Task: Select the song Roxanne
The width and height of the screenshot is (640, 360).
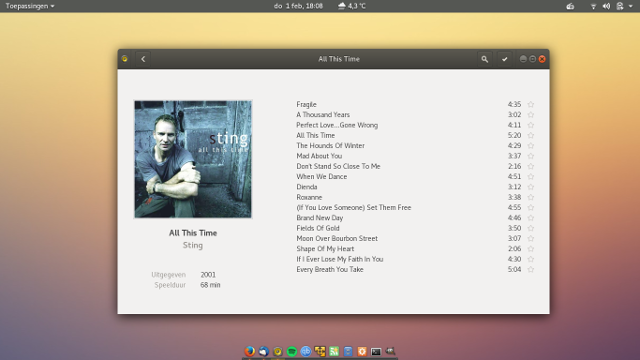Action: click(x=309, y=197)
